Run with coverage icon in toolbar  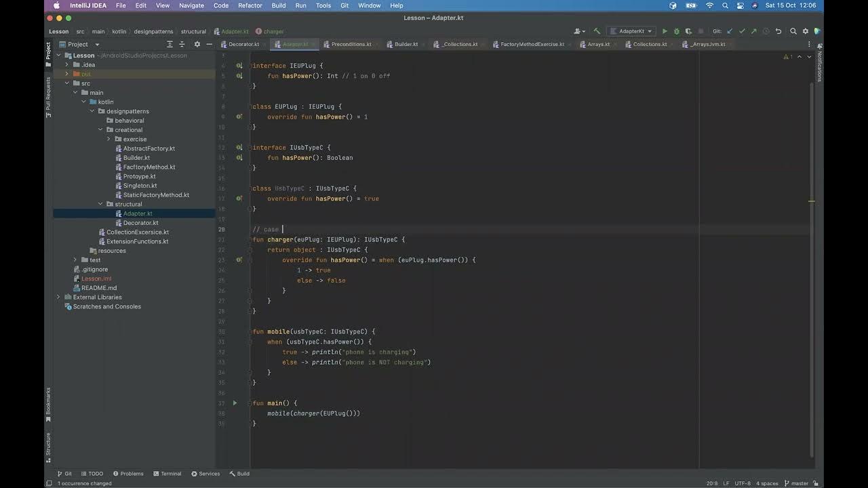point(688,31)
